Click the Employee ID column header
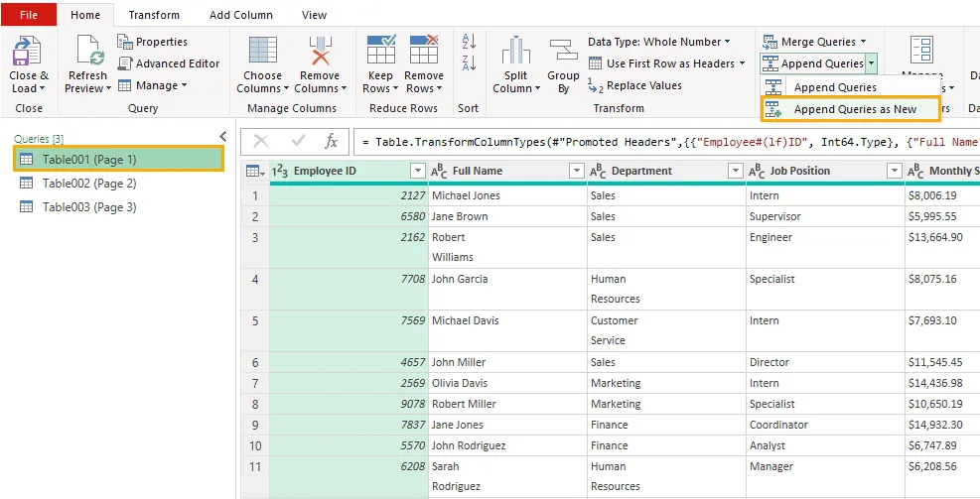This screenshot has height=499, width=980. (x=349, y=171)
